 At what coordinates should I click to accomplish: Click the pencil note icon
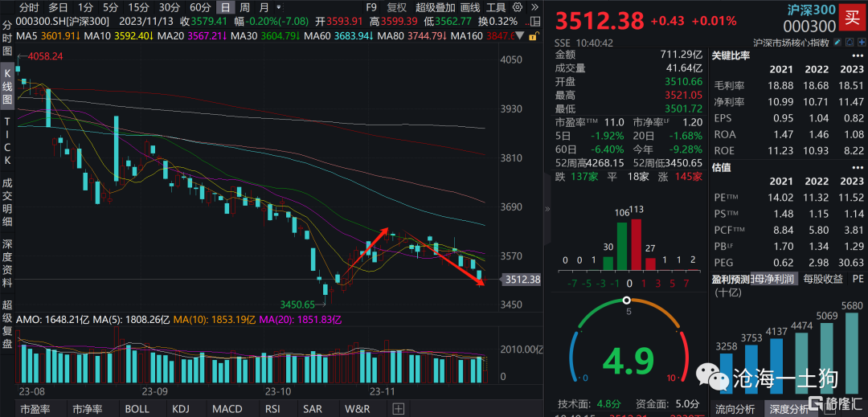(x=837, y=43)
